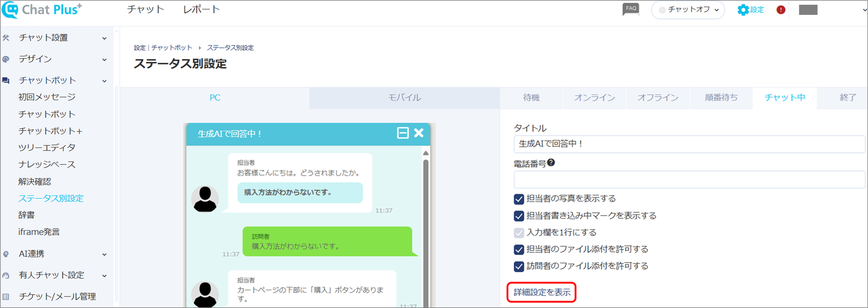Image resolution: width=868 pixels, height=308 pixels.
Task: Toggle 担当者の写真を表示する checkbox
Action: tap(519, 199)
